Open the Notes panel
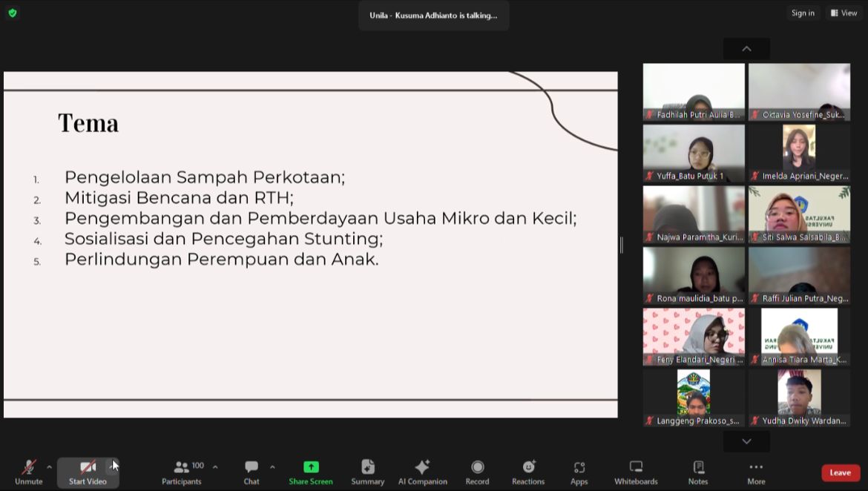868x491 pixels. (x=697, y=472)
